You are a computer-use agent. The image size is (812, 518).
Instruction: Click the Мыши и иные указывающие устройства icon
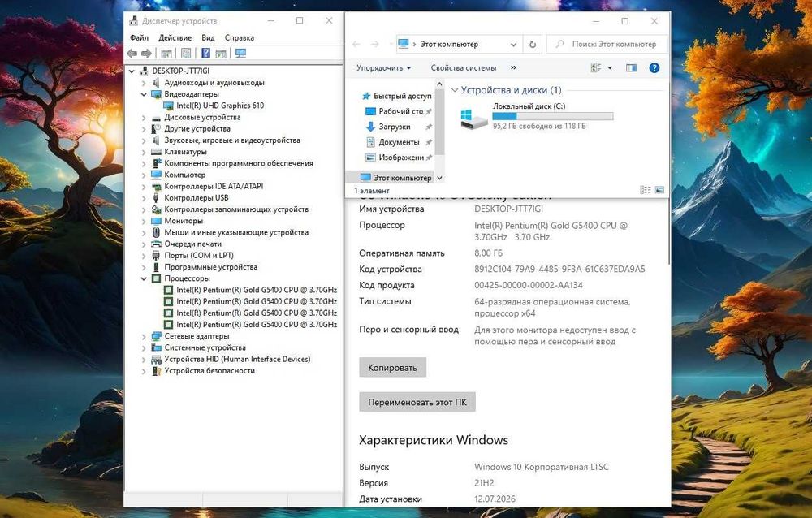(x=156, y=232)
